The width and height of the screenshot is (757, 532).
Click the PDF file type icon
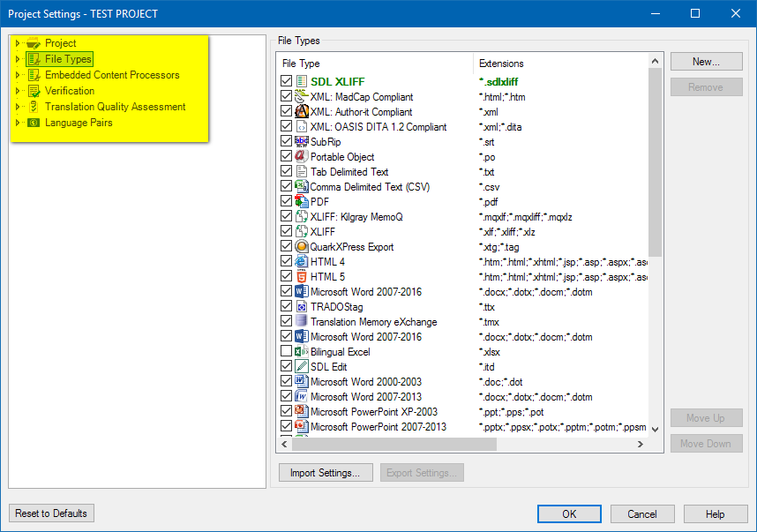click(302, 201)
